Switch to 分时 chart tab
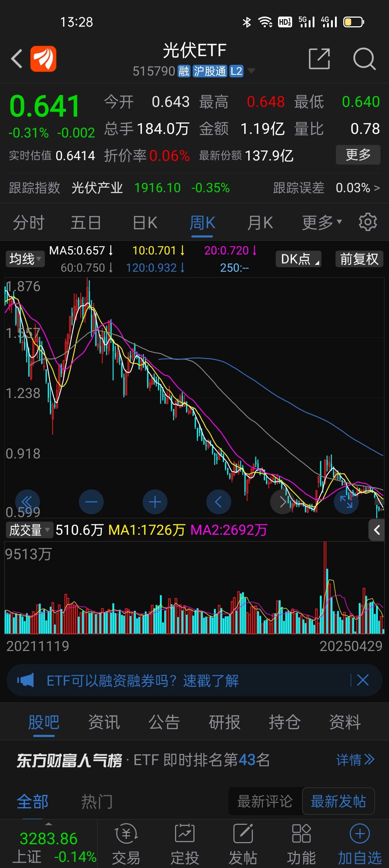 coord(28,222)
